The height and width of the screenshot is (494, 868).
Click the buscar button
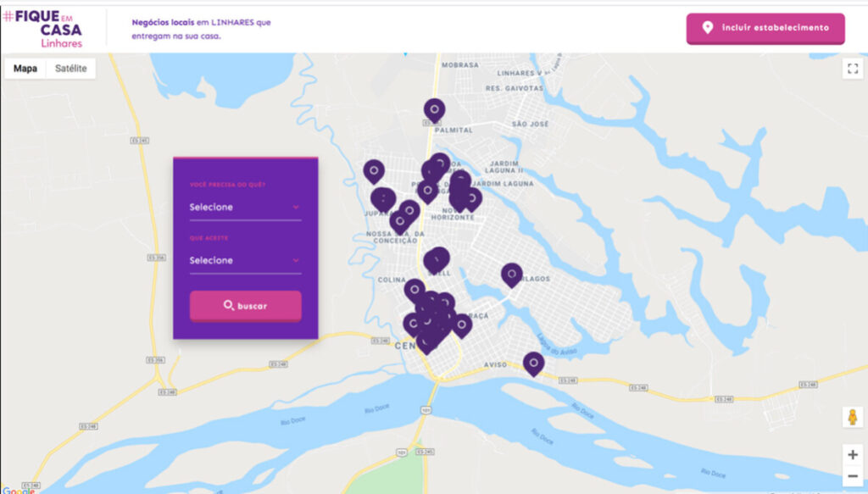[245, 305]
